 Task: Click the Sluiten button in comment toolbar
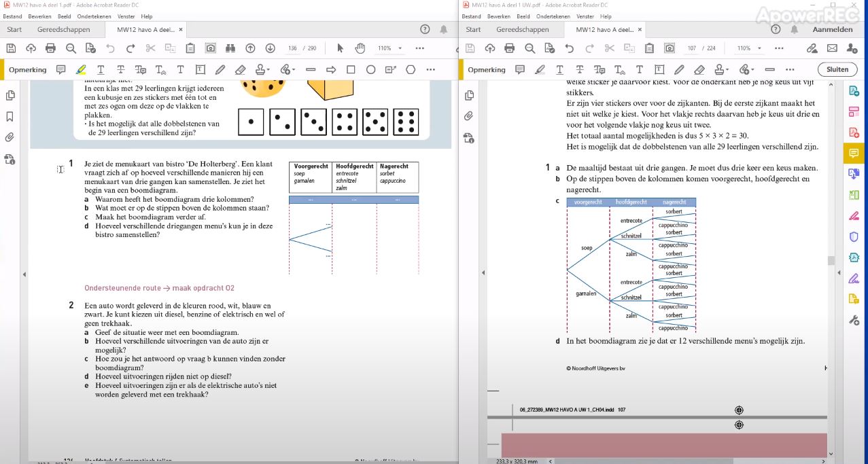[837, 69]
